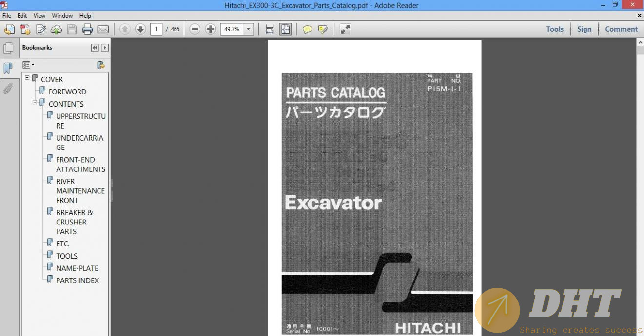The width and height of the screenshot is (644, 336).
Task: Open the Sign pane
Action: [584, 29]
